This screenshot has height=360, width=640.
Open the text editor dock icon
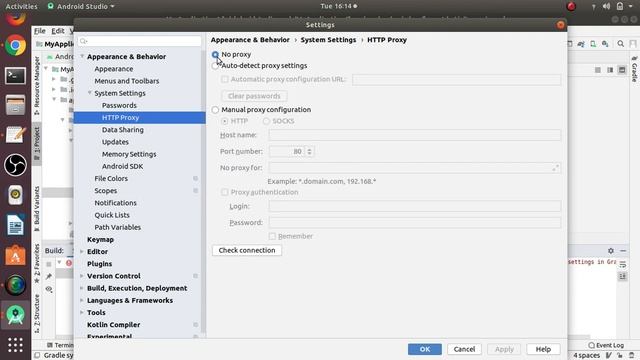(x=16, y=135)
